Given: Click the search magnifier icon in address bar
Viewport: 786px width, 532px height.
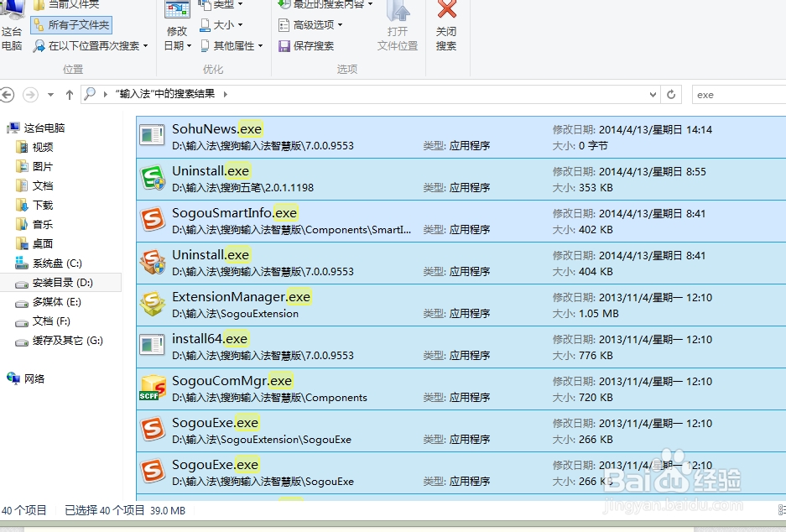Looking at the screenshot, I should coord(90,94).
